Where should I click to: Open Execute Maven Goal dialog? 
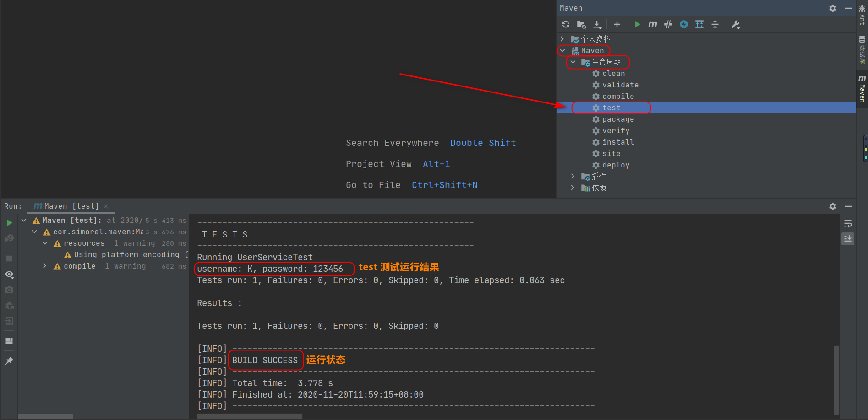[x=653, y=24]
